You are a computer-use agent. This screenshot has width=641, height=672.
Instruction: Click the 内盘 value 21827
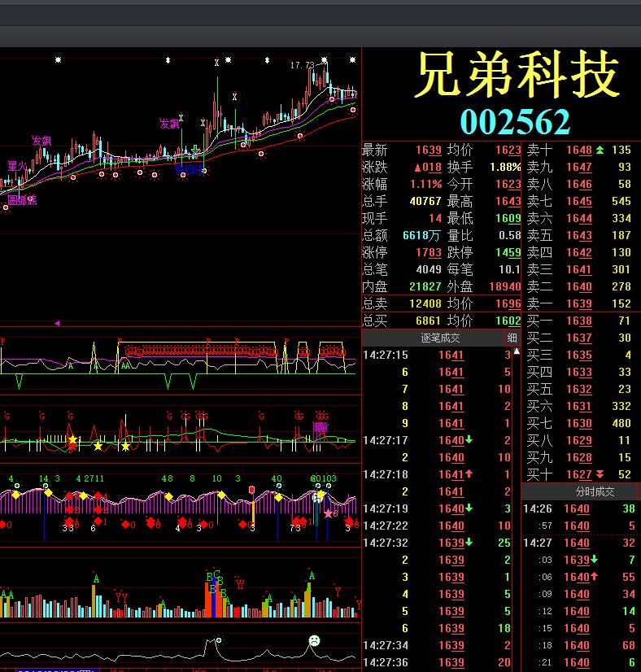(425, 286)
